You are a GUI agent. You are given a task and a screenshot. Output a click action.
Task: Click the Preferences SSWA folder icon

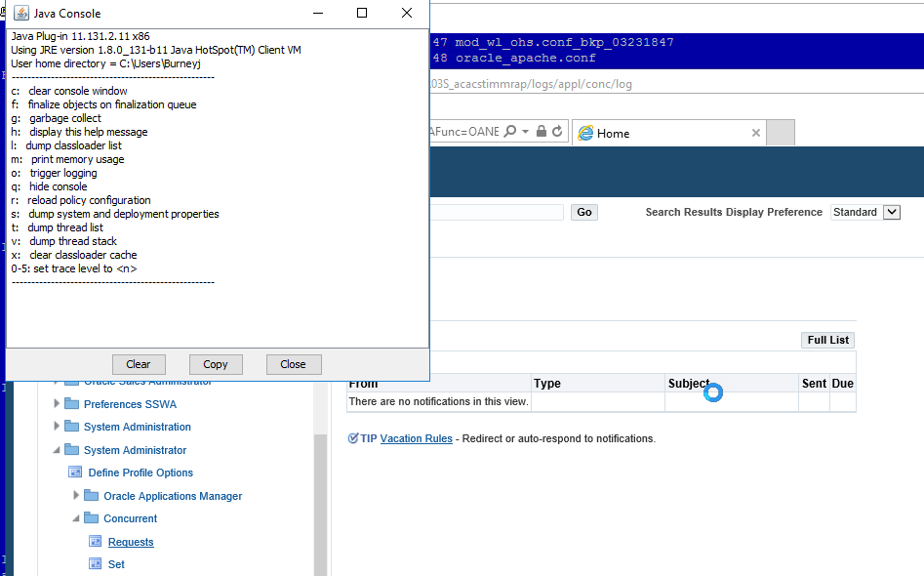71,404
